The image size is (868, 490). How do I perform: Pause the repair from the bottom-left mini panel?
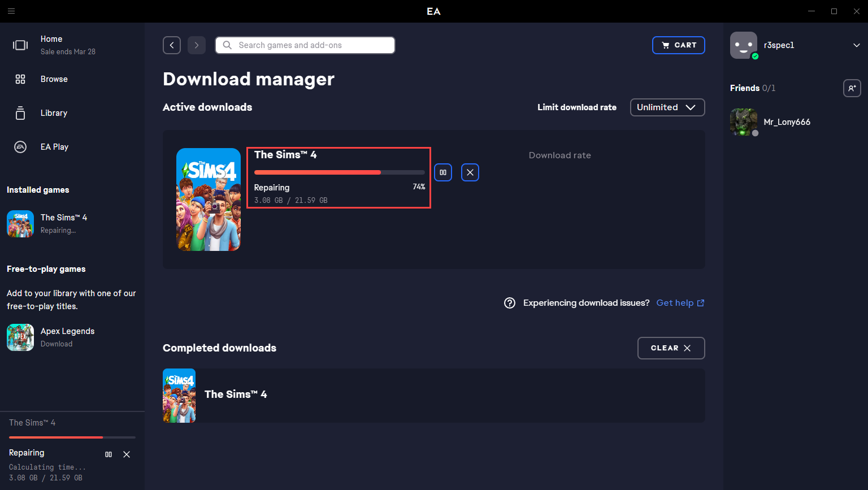(108, 454)
